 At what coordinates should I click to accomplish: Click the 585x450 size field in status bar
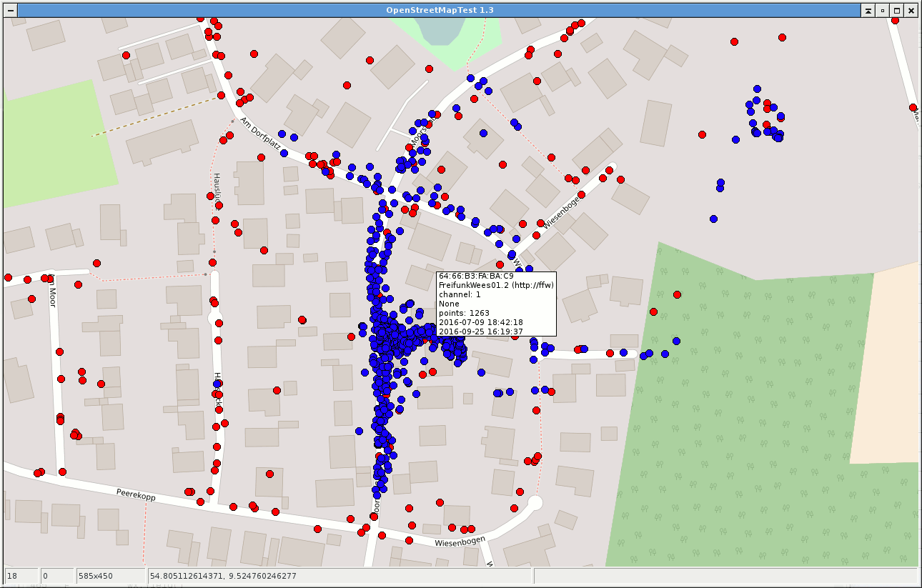(111, 575)
